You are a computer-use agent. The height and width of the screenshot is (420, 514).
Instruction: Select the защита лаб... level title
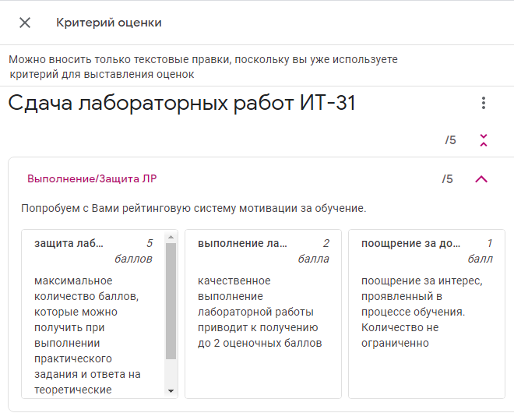[x=69, y=243]
